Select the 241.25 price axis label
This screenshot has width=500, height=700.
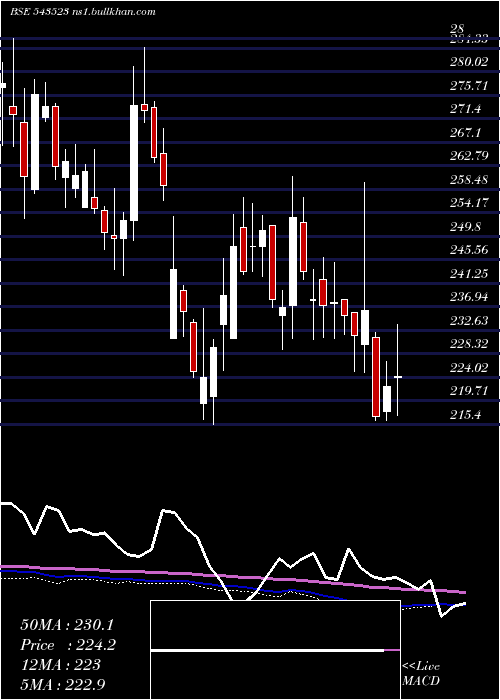(x=469, y=274)
